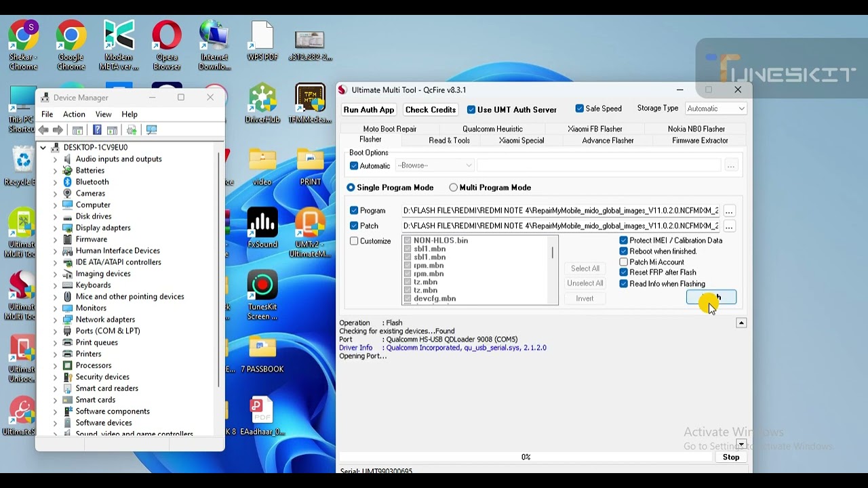Launch the FxSound desktop icon

[x=262, y=228]
